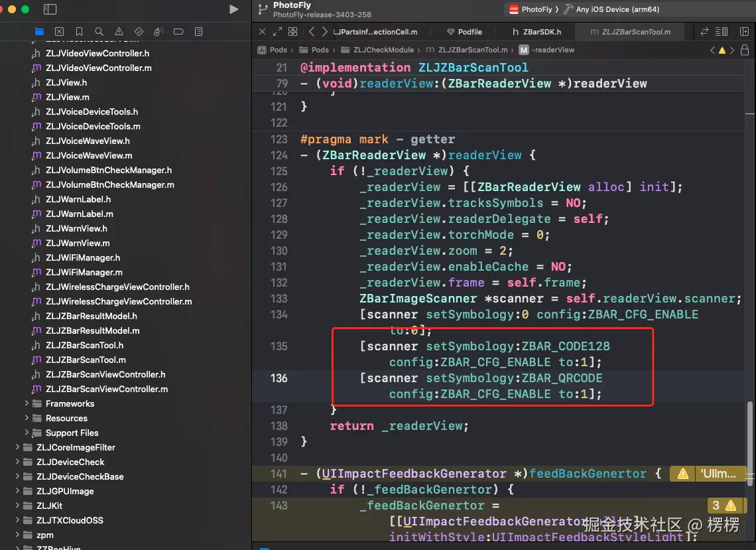Switch to ZBarSDK.h tab
Viewport: 756px width, 550px height.
tap(536, 32)
